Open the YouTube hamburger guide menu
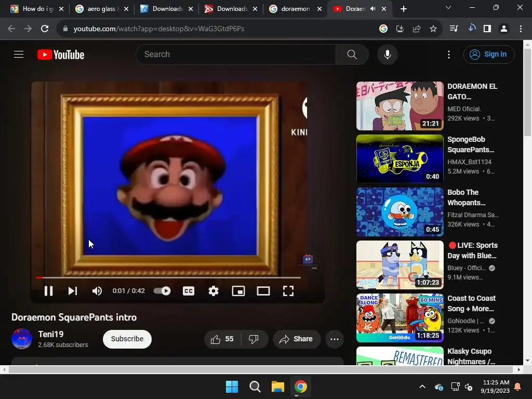 pos(19,54)
